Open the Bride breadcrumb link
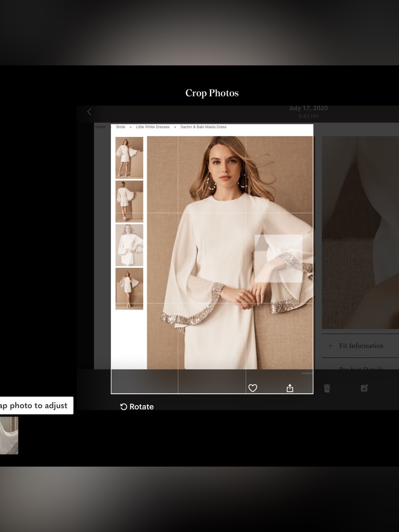 point(120,127)
